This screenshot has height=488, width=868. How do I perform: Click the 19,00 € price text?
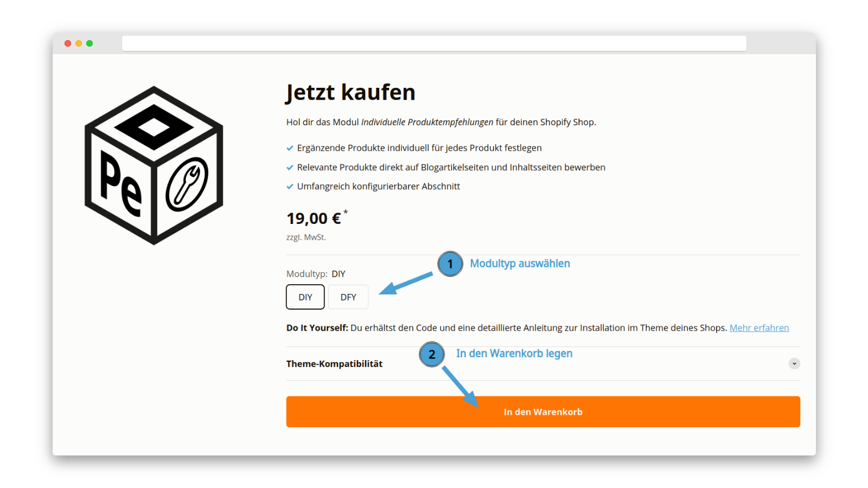click(x=314, y=219)
